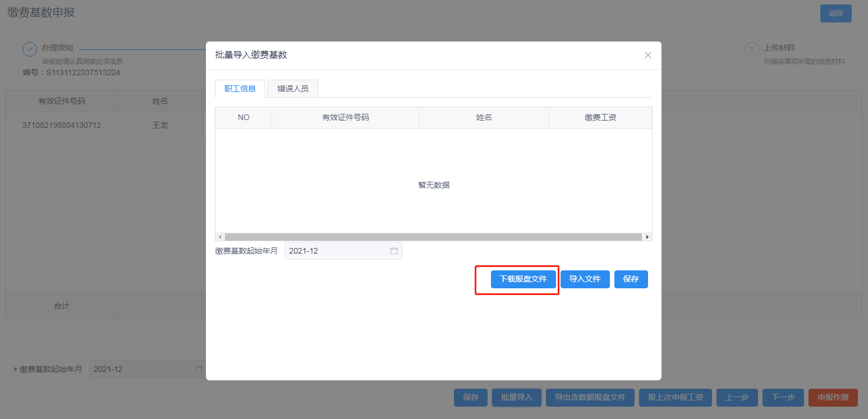
Task: Switch to the 职工信息 tab
Action: click(240, 89)
